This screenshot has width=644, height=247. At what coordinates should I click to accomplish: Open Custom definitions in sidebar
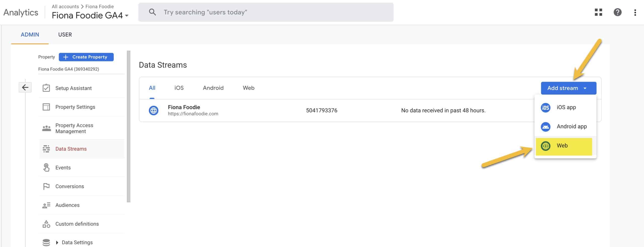point(82,224)
